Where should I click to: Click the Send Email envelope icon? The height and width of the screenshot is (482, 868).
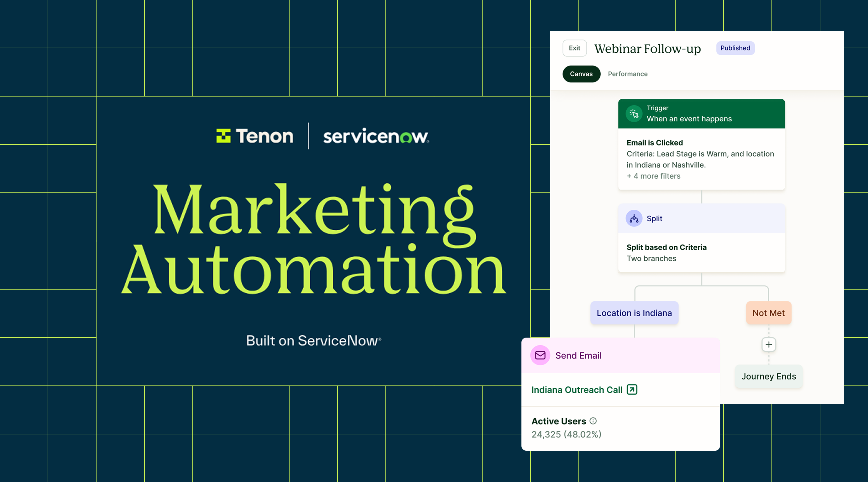[x=540, y=355]
